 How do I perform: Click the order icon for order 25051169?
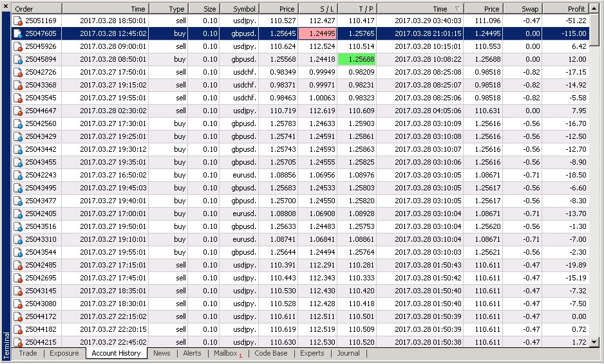pos(18,21)
